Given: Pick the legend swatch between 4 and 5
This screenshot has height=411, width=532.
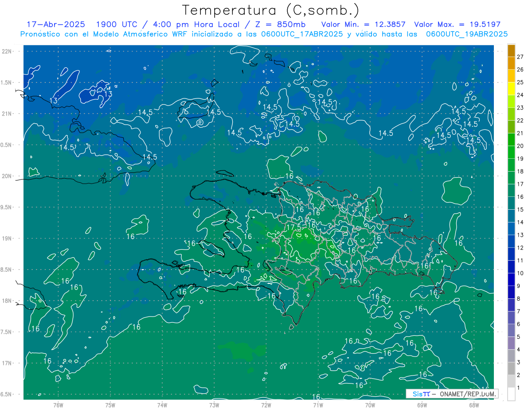Looking at the screenshot, I should click(511, 343).
